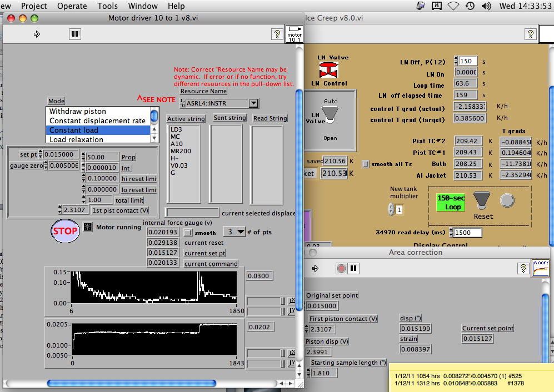Open the Tools menu
Viewport: 554px width, 392px height.
coord(107,6)
